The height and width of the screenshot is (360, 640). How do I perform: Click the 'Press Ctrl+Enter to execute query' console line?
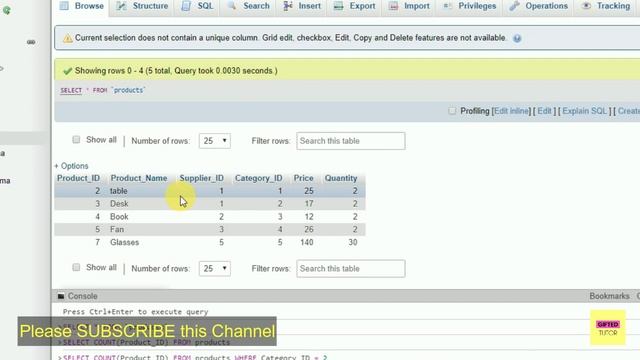[136, 312]
